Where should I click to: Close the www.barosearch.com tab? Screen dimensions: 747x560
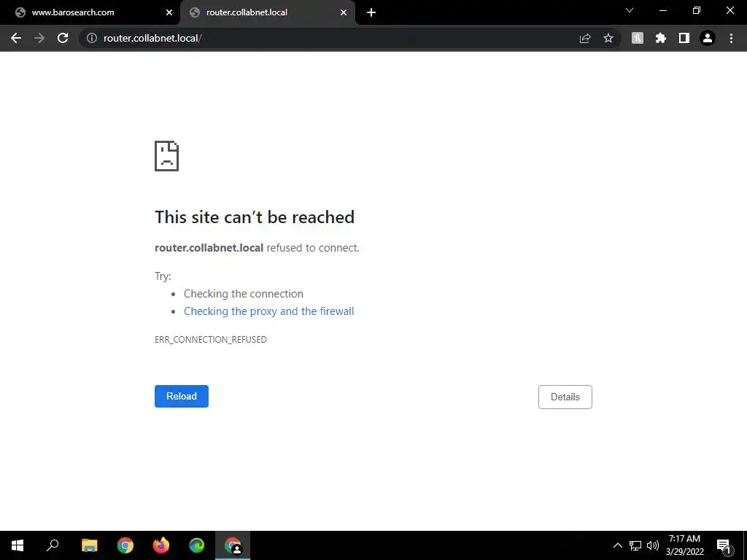(x=169, y=12)
